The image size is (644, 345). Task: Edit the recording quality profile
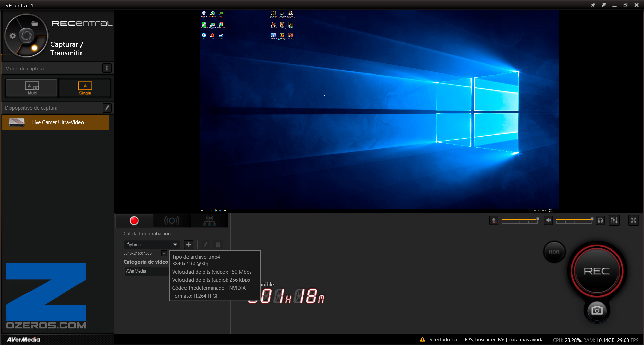pos(205,245)
